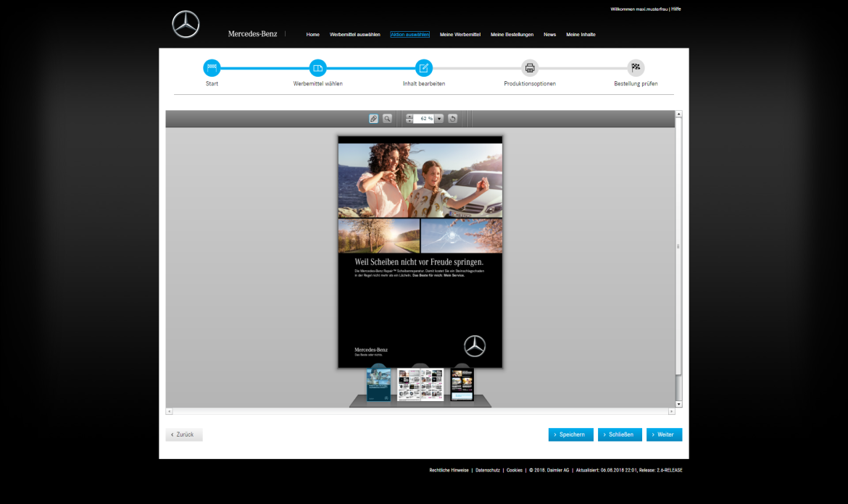Viewport: 848px width, 504px height.
Task: Click the Bestellung prüfen checkered flag icon
Action: (x=636, y=68)
